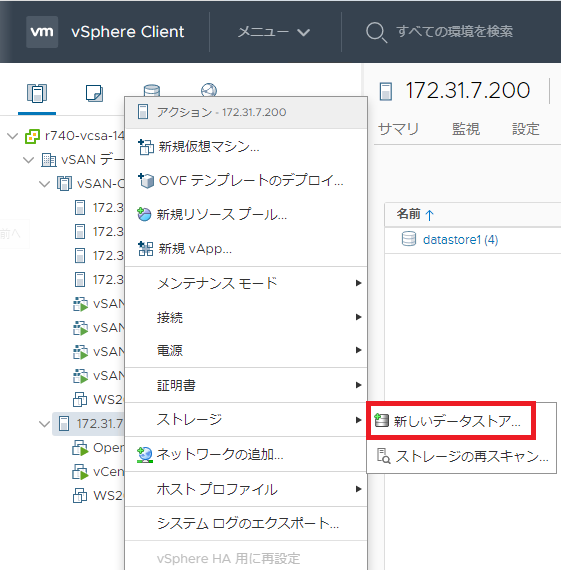Click the search all environments field

(454, 32)
